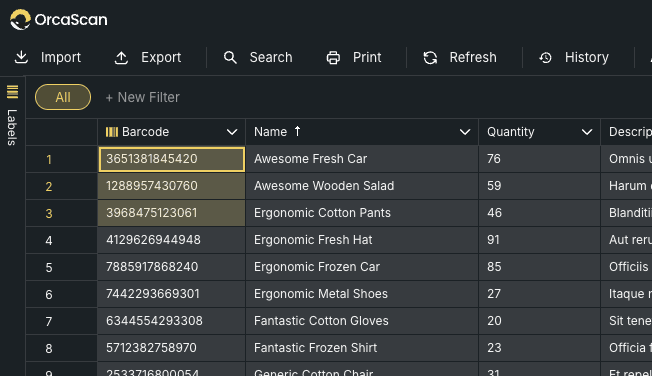Click barcode cell 6344554293308
Screen dimensions: 652x376
tap(172, 321)
